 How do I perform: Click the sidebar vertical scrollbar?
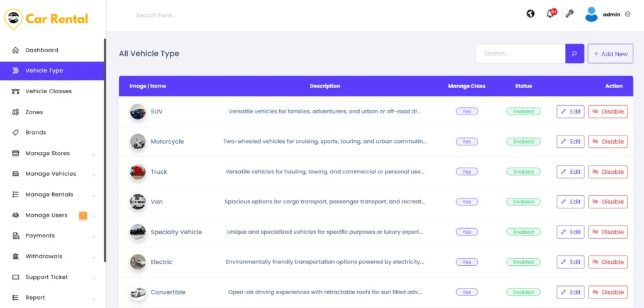[105, 151]
